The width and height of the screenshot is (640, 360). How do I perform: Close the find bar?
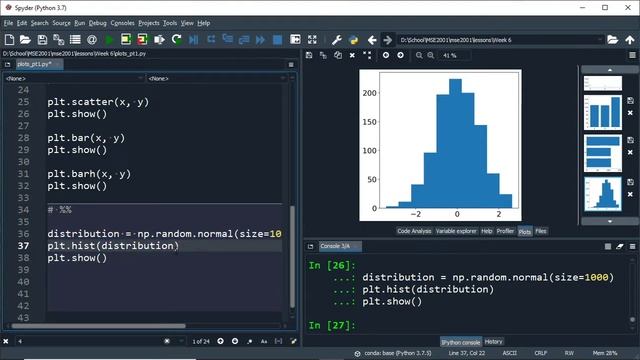pyautogui.click(x=6, y=341)
